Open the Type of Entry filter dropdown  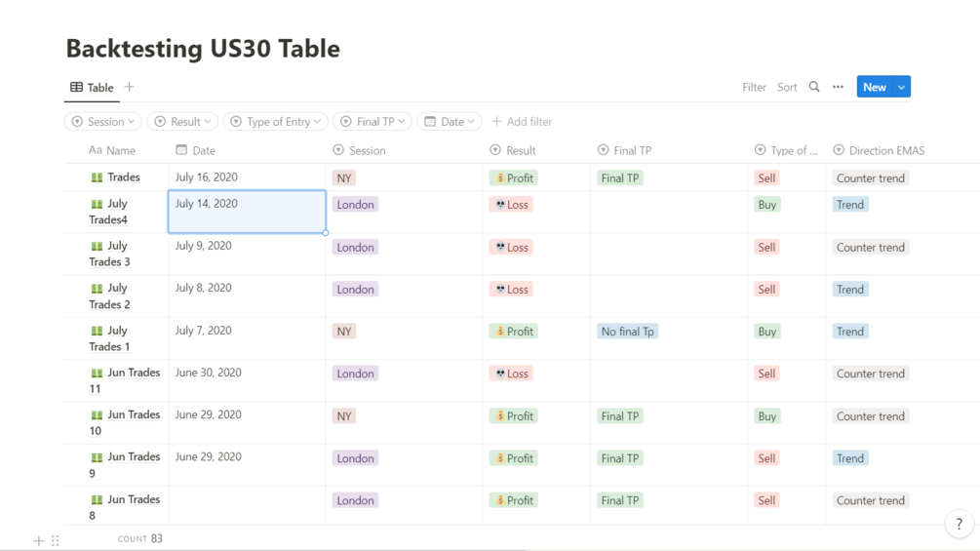pyautogui.click(x=275, y=122)
